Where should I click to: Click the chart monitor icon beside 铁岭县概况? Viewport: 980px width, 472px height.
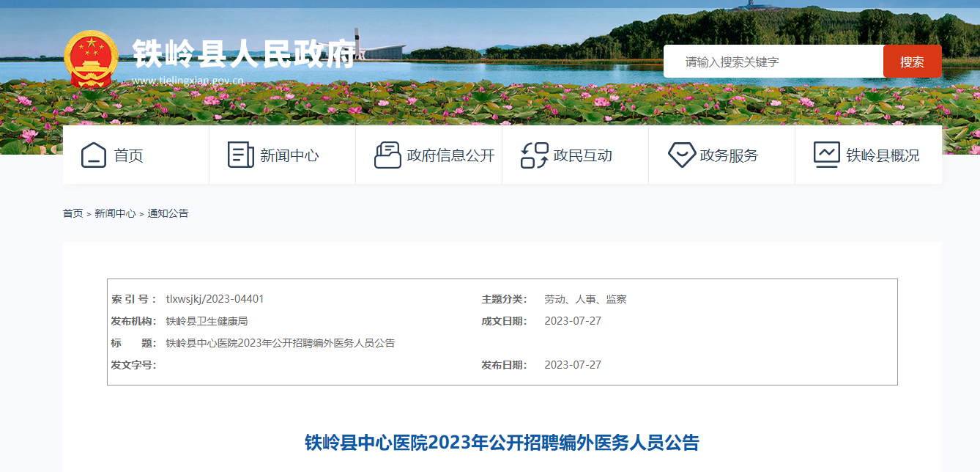click(827, 155)
